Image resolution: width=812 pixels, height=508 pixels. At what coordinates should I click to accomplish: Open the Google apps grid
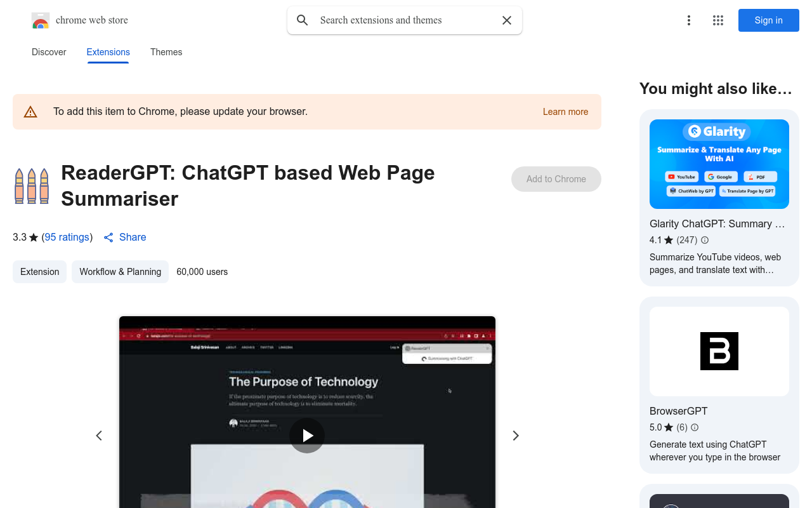[718, 20]
